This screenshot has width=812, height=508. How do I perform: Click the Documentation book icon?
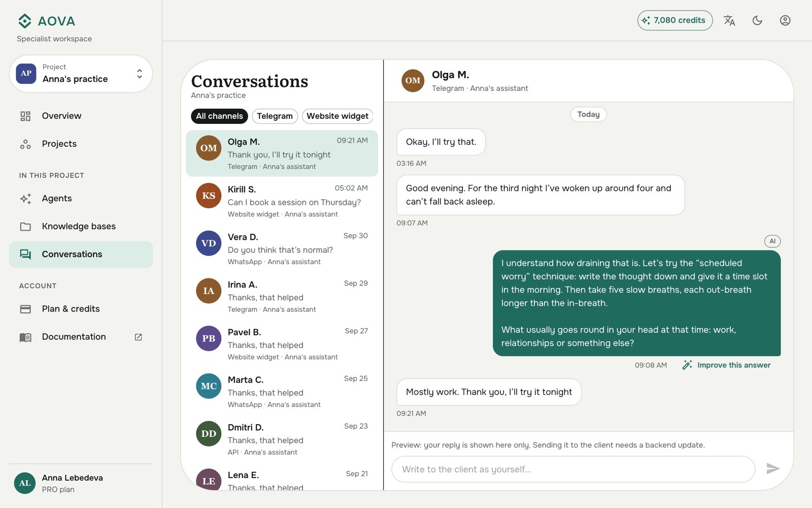point(25,337)
